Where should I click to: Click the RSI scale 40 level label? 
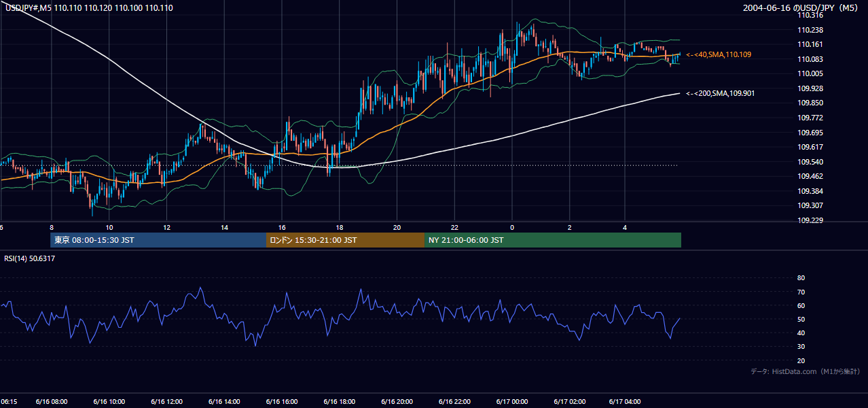click(801, 333)
